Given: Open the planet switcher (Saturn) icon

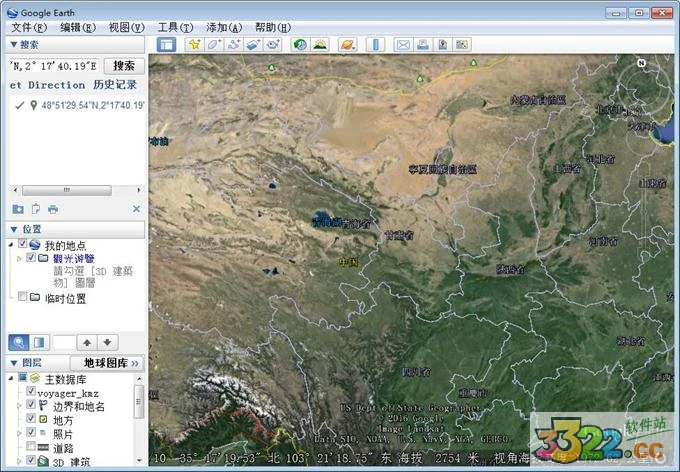Looking at the screenshot, I should click(348, 44).
